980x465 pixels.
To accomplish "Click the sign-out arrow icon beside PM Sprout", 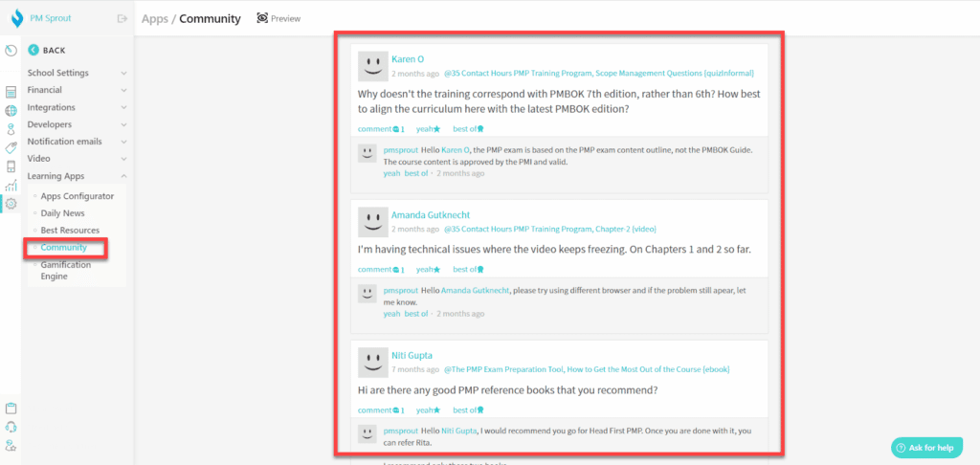I will (122, 19).
